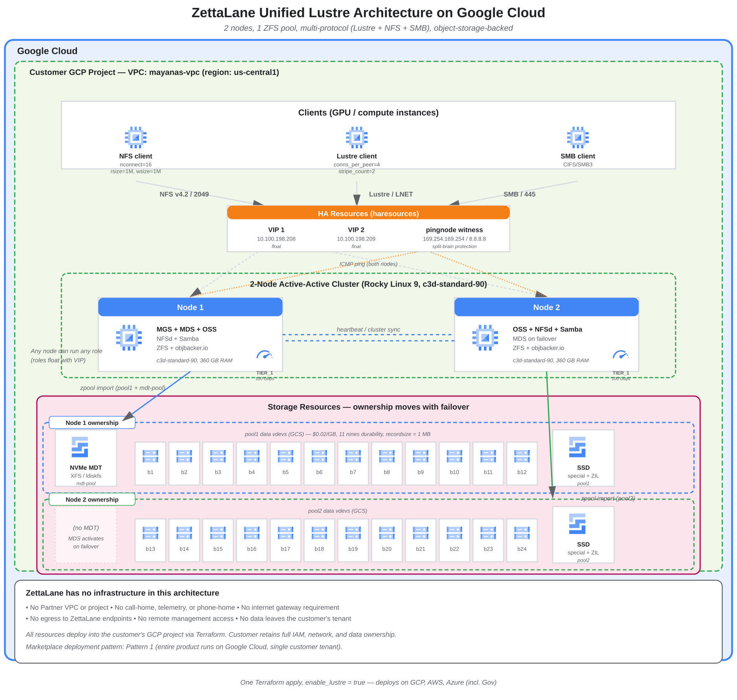
Task: Select the Node 2 ownership label box
Action: click(92, 499)
